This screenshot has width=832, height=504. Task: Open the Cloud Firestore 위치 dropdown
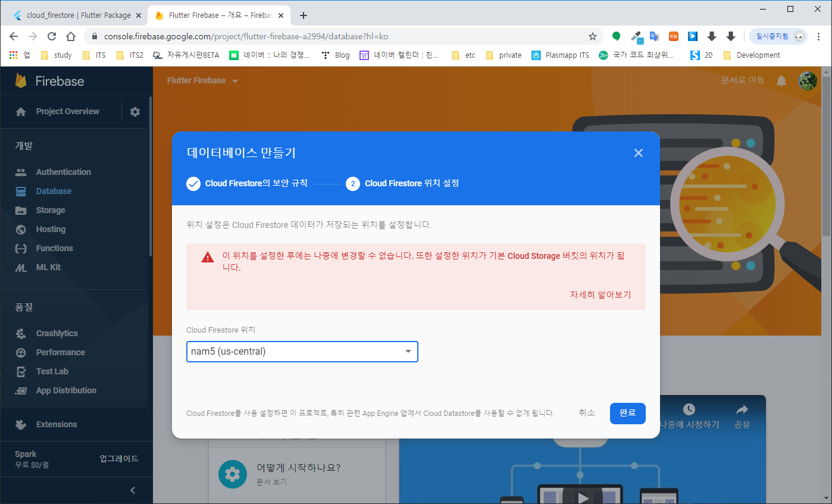tap(302, 352)
